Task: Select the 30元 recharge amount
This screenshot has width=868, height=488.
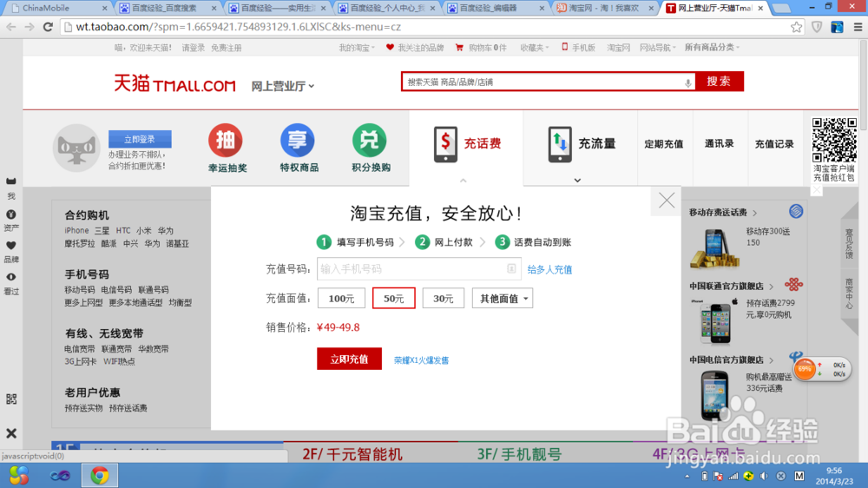Action: [x=443, y=299]
